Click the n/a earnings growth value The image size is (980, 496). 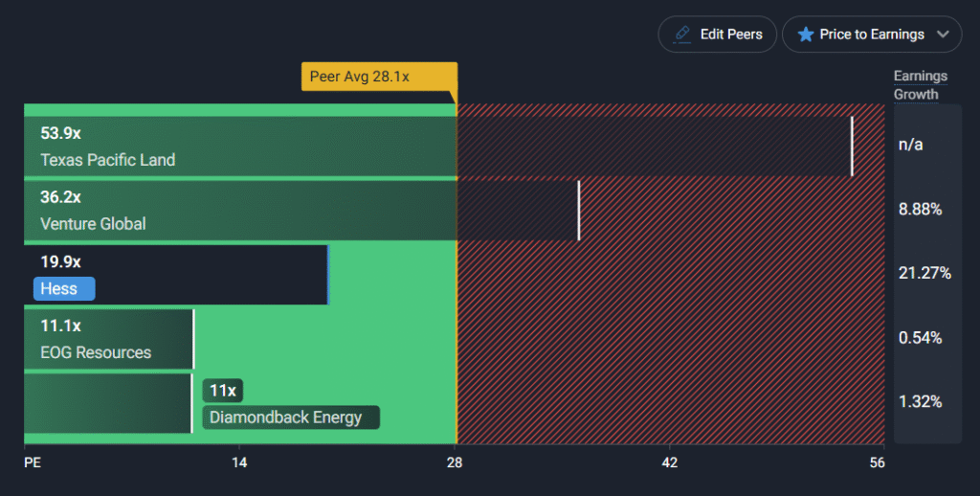coord(911,145)
